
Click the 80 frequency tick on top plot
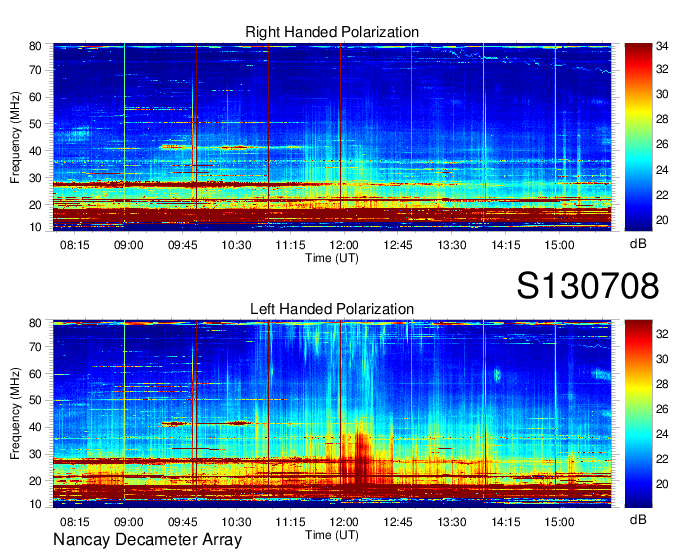pos(35,46)
